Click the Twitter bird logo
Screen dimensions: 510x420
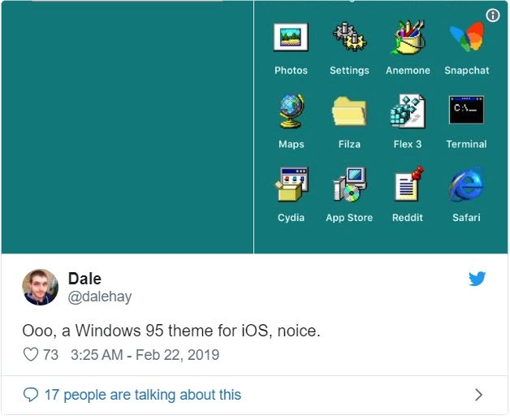pyautogui.click(x=478, y=279)
